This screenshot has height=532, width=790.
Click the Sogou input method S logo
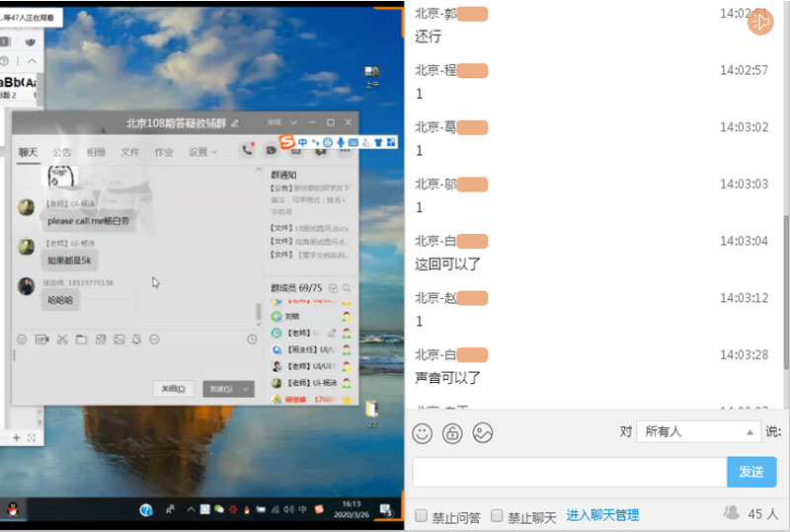(286, 141)
